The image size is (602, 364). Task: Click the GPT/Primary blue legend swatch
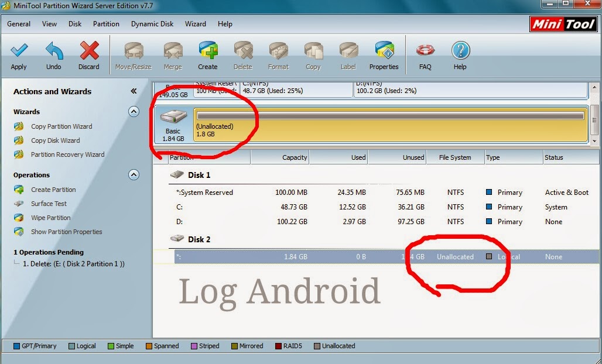click(x=16, y=346)
